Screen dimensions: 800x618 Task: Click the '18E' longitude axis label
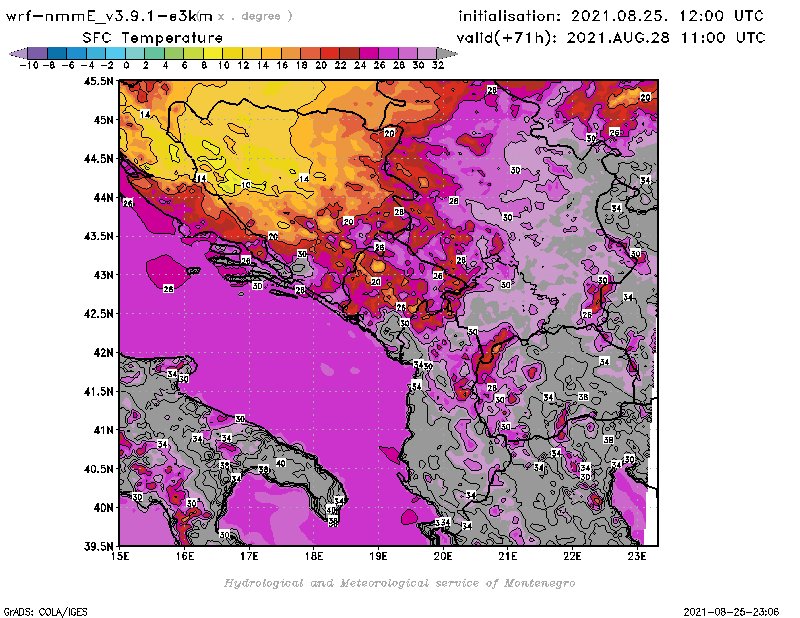(314, 556)
